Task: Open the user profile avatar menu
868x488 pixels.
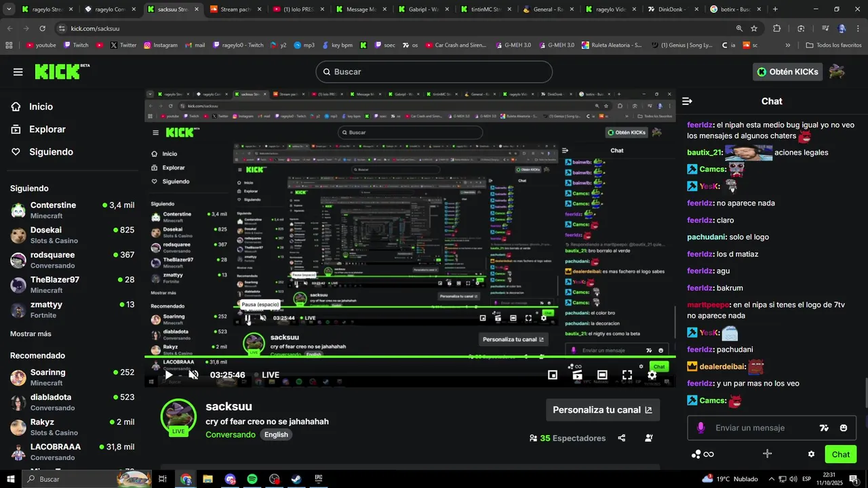Action: pos(837,72)
